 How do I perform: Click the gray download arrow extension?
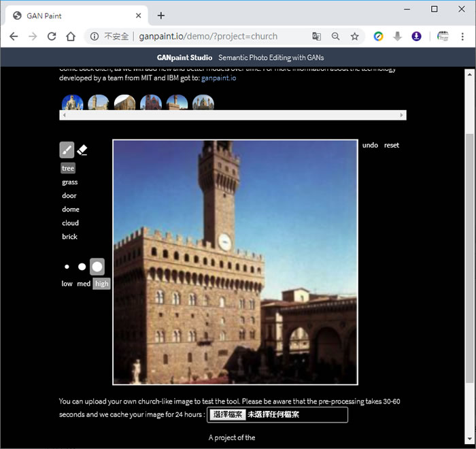(x=397, y=37)
